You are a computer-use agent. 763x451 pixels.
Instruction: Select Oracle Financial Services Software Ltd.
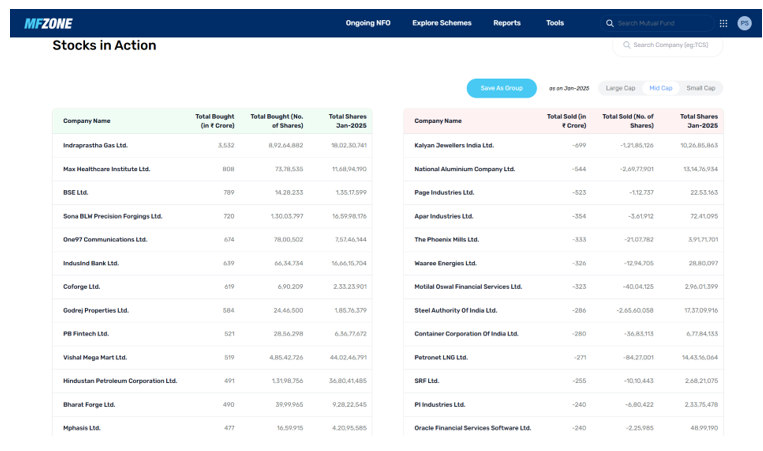[x=472, y=428]
